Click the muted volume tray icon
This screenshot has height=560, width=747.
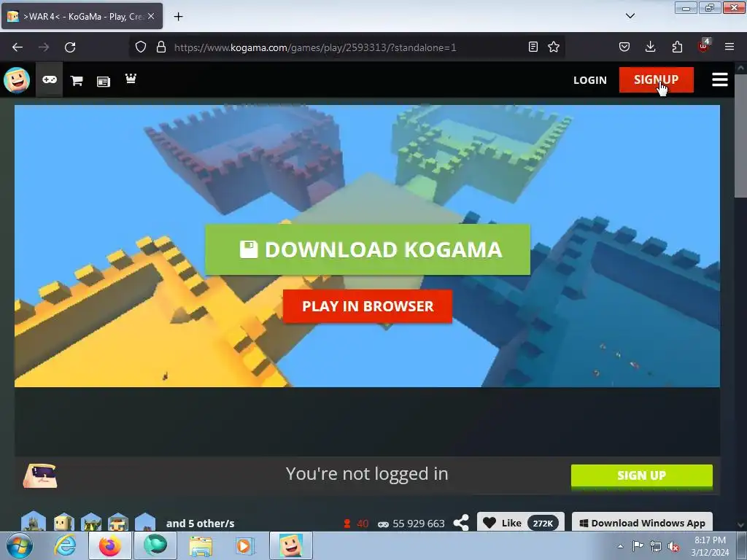[673, 546]
